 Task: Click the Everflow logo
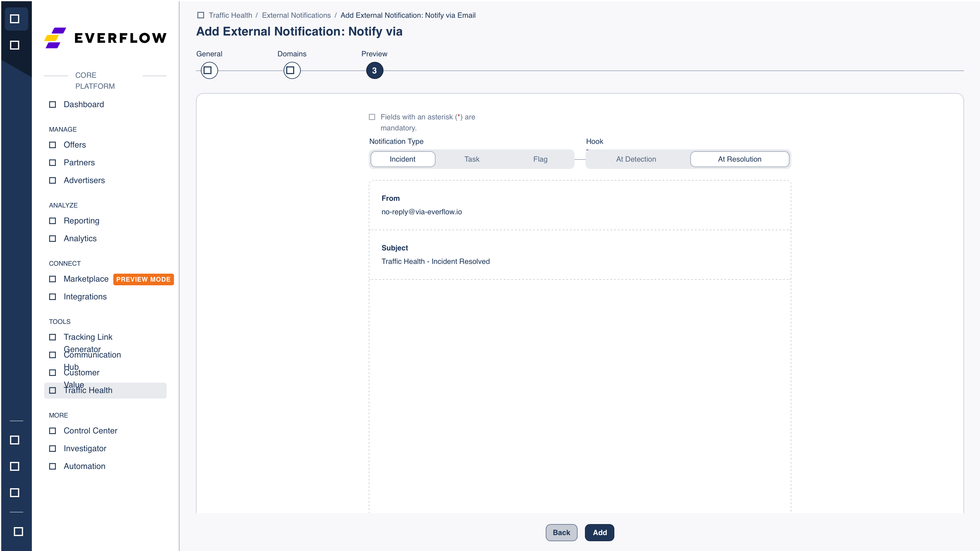[x=105, y=38]
